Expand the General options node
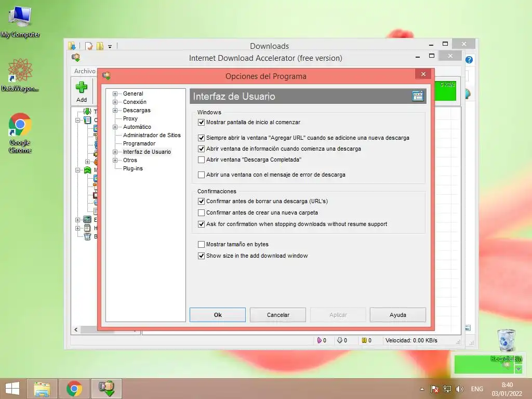532x399 pixels. pos(115,94)
